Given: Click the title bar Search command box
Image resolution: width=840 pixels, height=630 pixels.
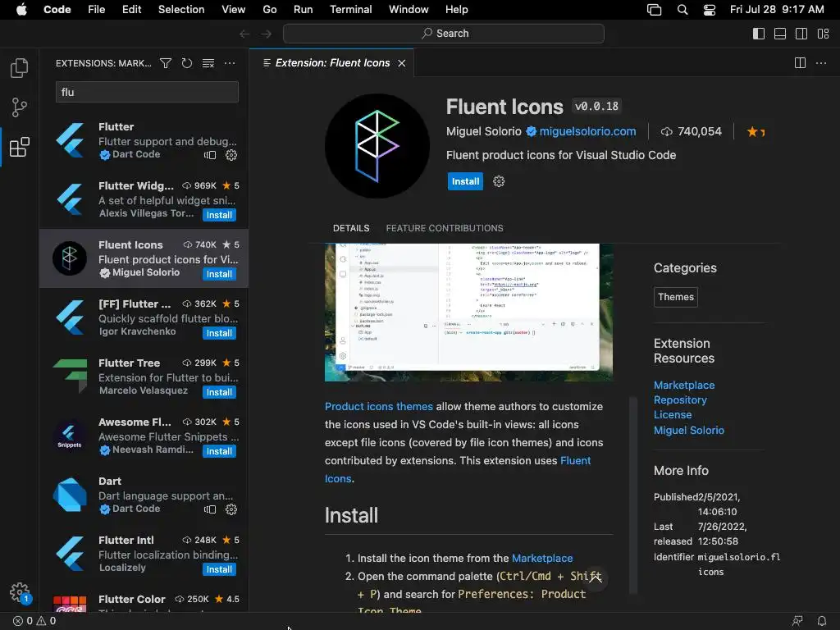Looking at the screenshot, I should click(444, 34).
